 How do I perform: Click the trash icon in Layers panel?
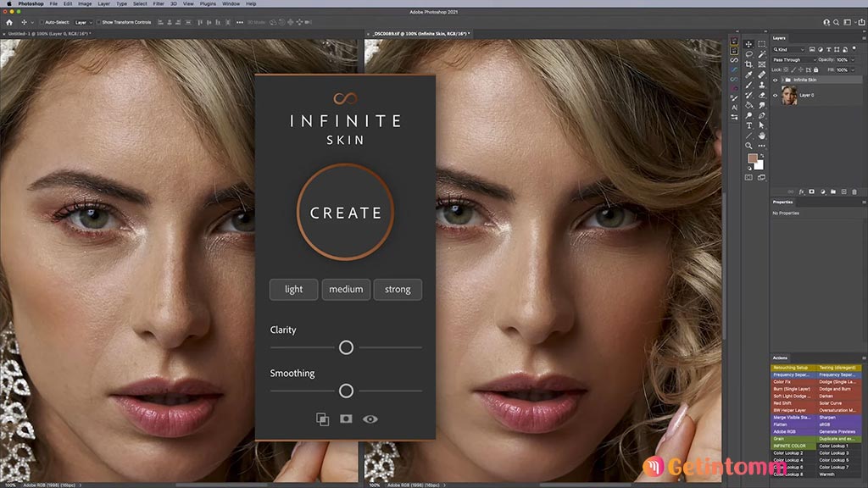[x=854, y=192]
